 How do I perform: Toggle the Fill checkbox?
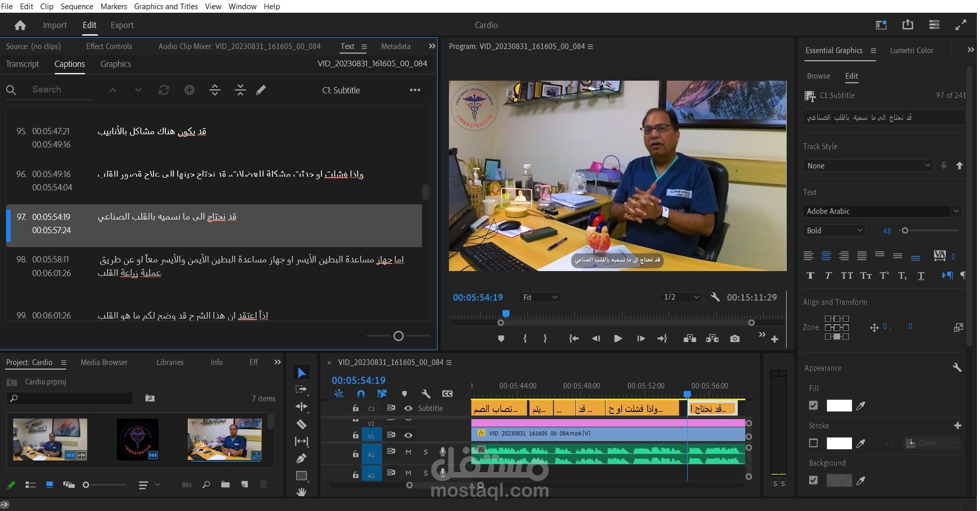(813, 405)
